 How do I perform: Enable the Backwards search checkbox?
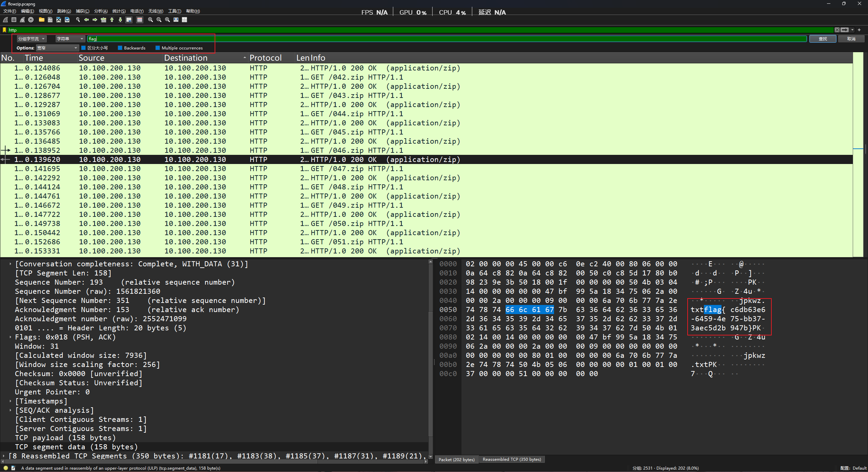pos(120,48)
